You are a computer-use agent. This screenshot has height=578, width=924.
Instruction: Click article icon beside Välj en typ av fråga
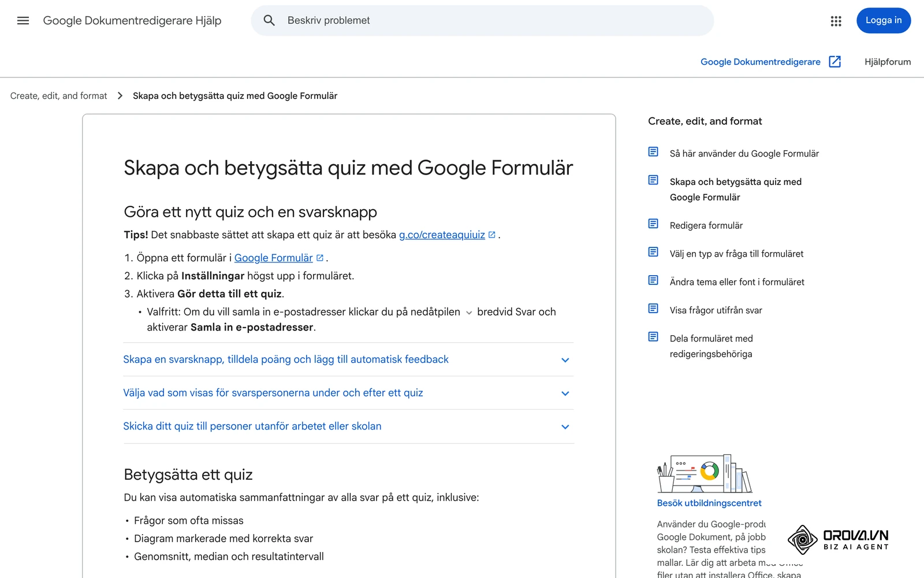tap(653, 252)
